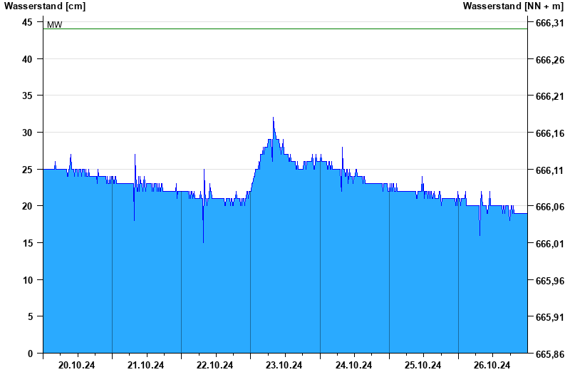Click the left axis value 5

click(x=30, y=316)
